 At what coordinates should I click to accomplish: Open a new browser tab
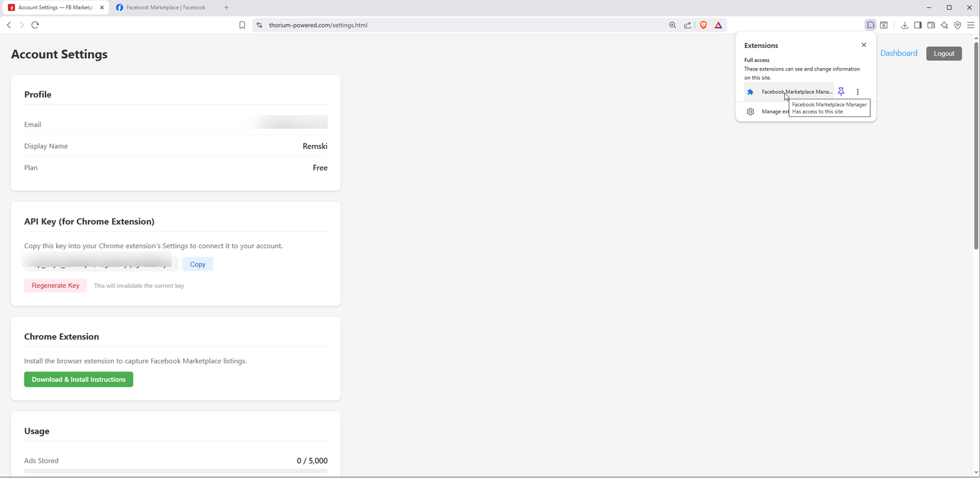click(x=226, y=7)
